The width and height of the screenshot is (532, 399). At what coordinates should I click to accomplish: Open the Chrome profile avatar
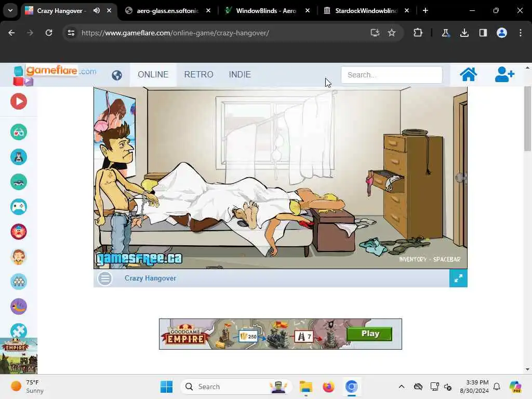[502, 33]
